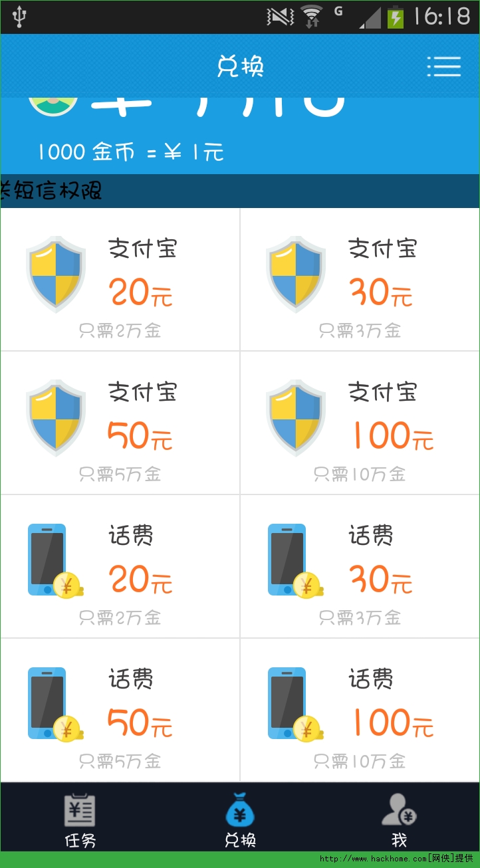480x868 pixels.
Task: Choose 话费 30元 redemption price
Action: pyautogui.click(x=381, y=580)
